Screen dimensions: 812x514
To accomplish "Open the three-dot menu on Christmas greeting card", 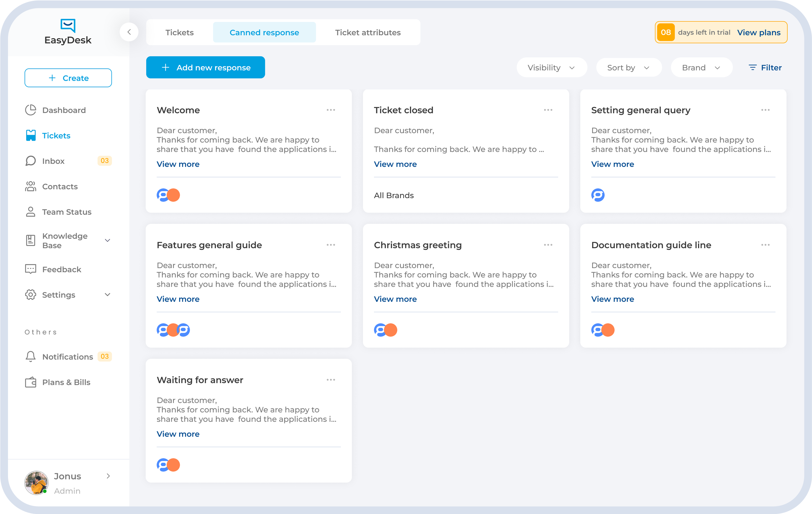I will 548,244.
